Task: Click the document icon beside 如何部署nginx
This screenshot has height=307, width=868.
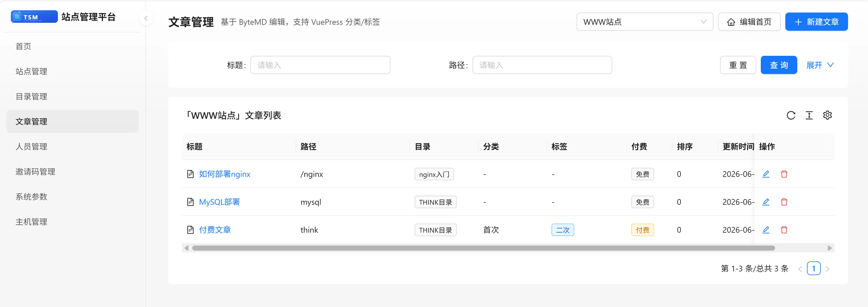Action: 190,174
